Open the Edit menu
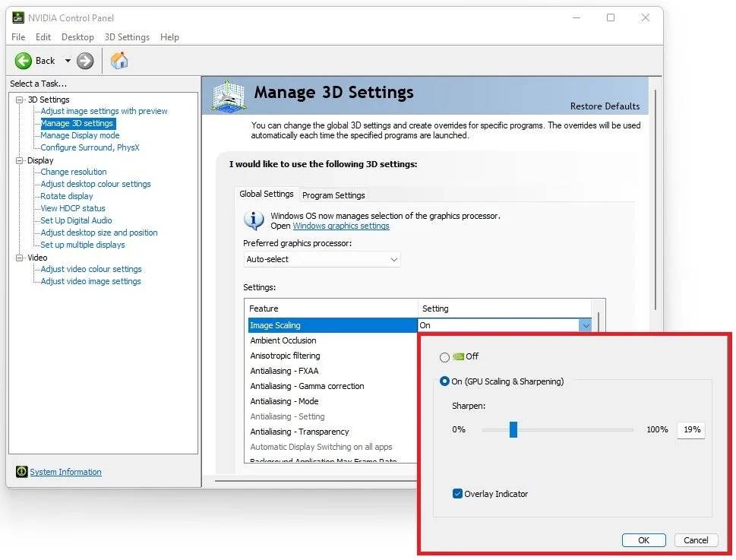 [x=43, y=37]
